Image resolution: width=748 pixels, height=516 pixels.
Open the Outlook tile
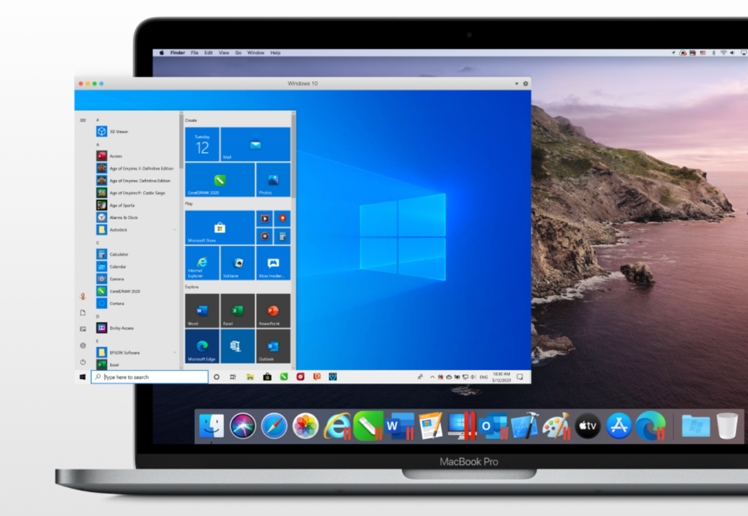tap(273, 346)
